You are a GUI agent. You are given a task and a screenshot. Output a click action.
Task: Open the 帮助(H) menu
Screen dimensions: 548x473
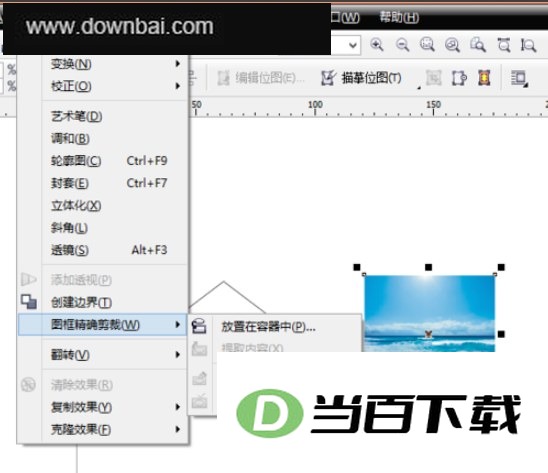pyautogui.click(x=399, y=17)
